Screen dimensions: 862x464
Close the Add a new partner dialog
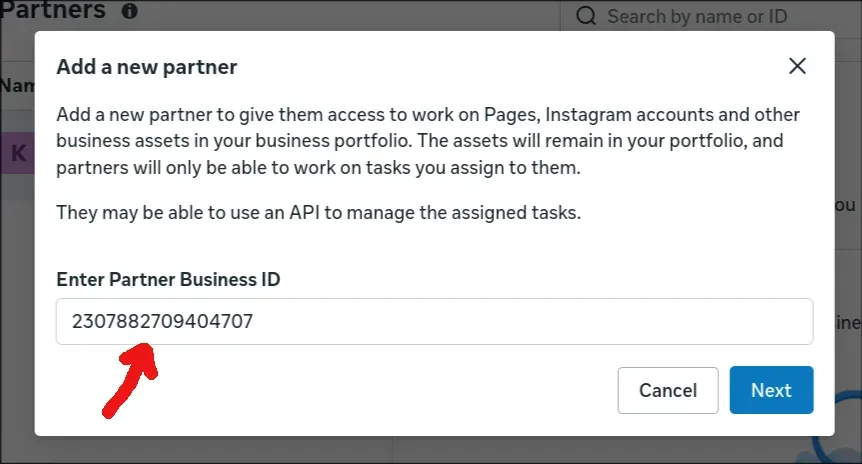point(797,66)
